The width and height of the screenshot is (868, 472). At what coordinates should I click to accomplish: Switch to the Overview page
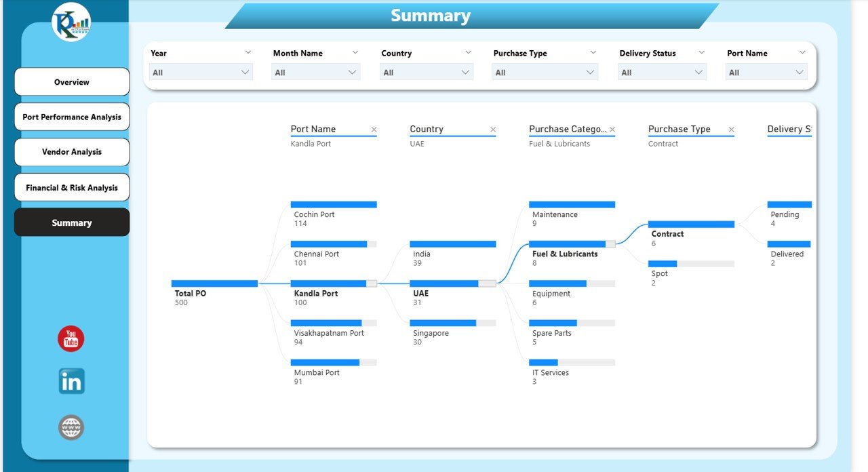[x=71, y=81]
